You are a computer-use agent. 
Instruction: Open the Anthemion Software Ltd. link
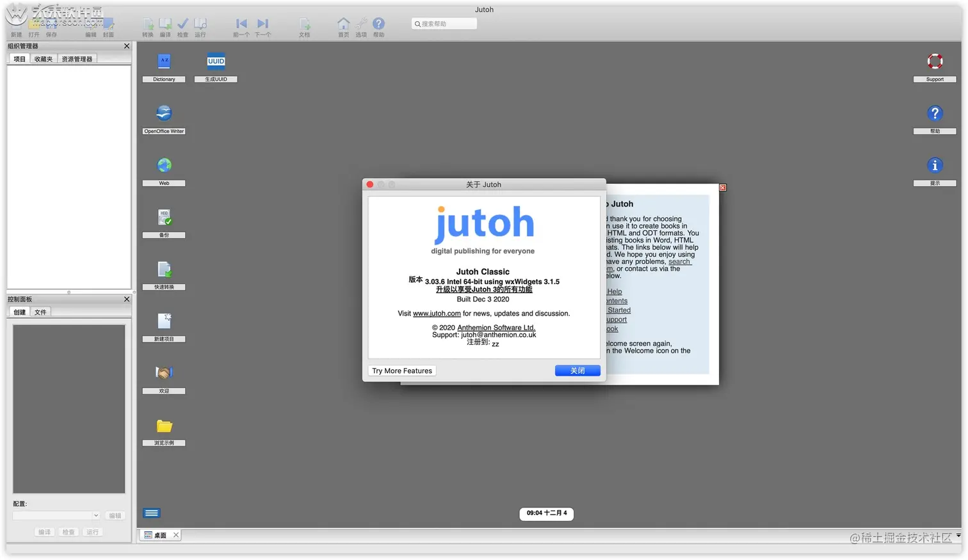click(496, 328)
